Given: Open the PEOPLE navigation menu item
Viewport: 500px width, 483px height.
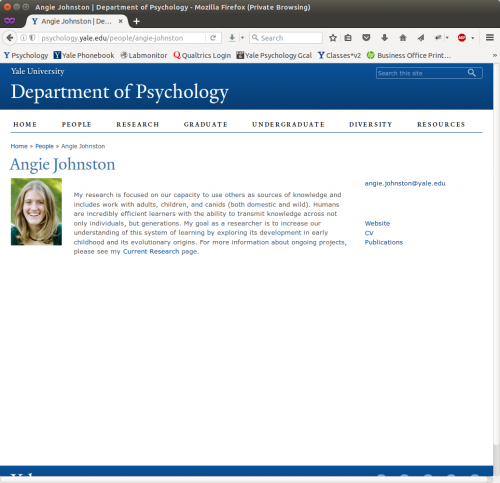Looking at the screenshot, I should (x=77, y=124).
